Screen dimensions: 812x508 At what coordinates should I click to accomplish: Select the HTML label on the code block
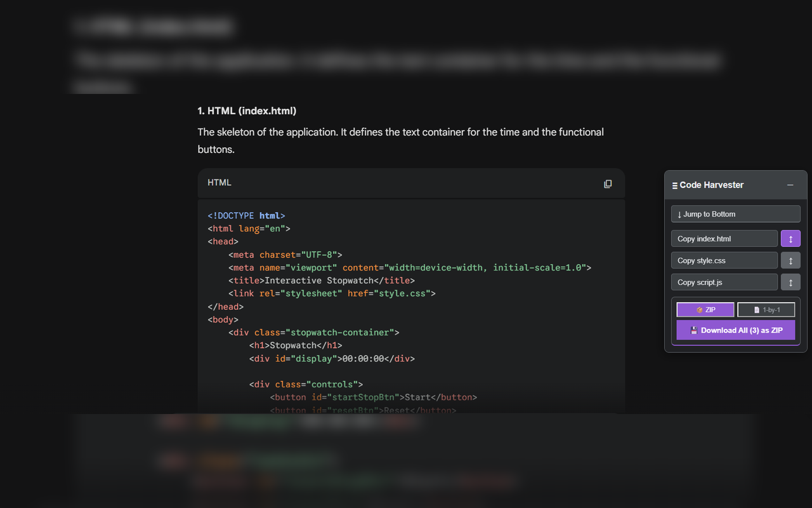click(x=219, y=182)
